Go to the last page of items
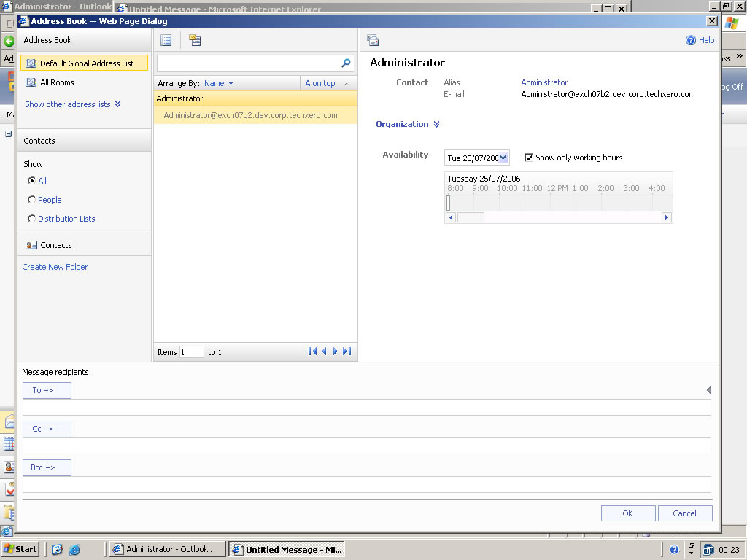 (347, 351)
